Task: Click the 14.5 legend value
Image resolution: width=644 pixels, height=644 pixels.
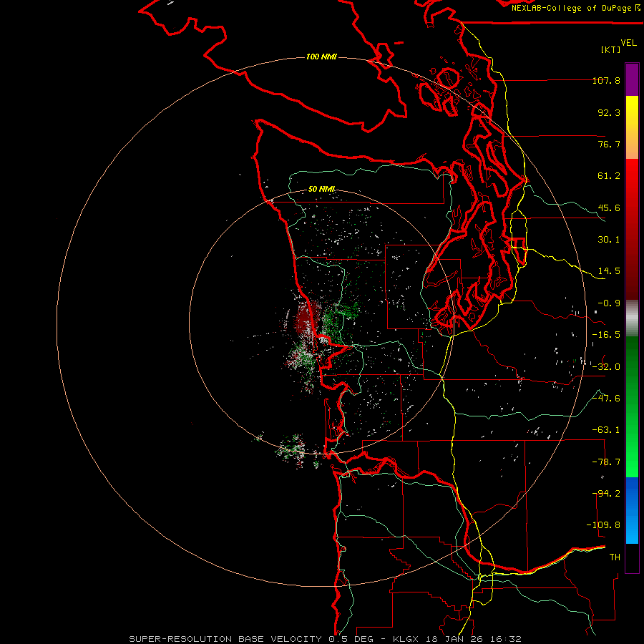Action: pos(609,271)
